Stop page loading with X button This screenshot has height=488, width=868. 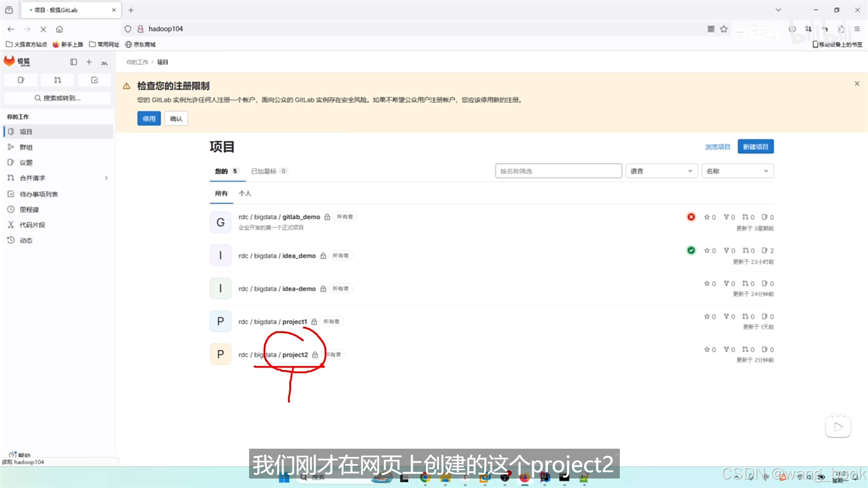(x=43, y=29)
